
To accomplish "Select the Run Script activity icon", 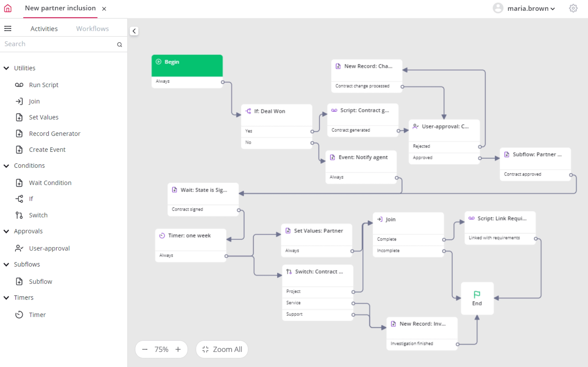I will click(19, 85).
